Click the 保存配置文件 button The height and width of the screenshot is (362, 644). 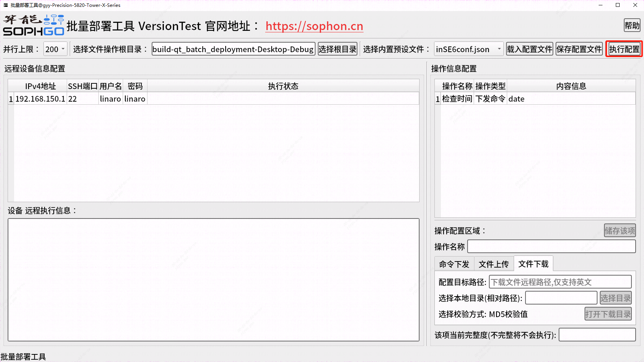click(x=579, y=49)
